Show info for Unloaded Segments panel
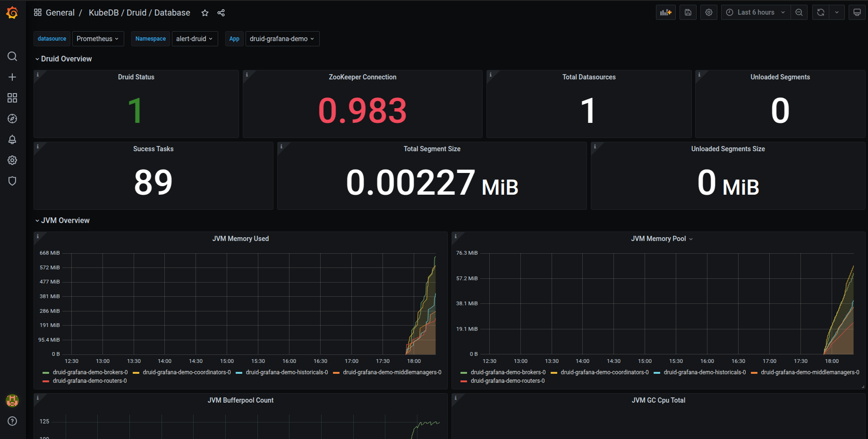868x439 pixels. click(x=699, y=75)
